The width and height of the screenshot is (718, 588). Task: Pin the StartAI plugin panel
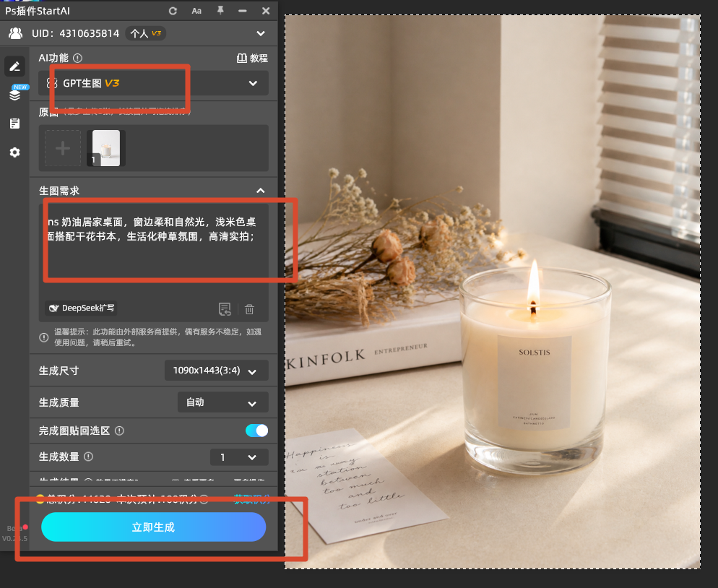click(220, 11)
